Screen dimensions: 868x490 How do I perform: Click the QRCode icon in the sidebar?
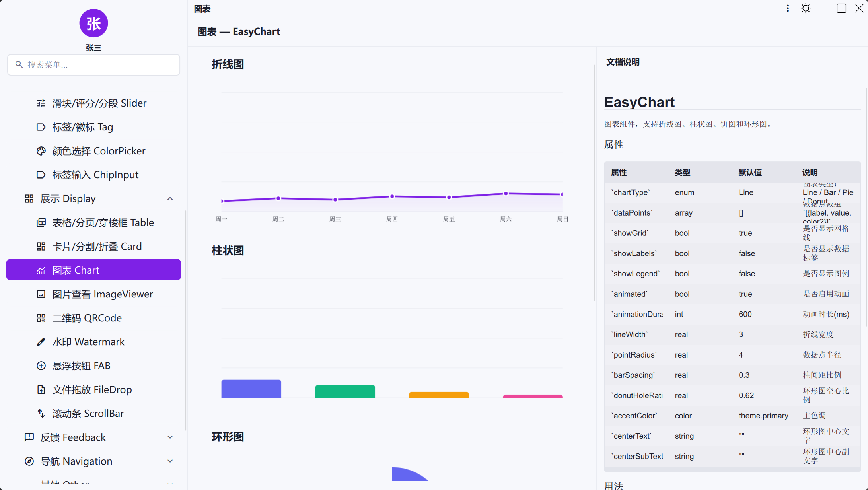coord(41,318)
